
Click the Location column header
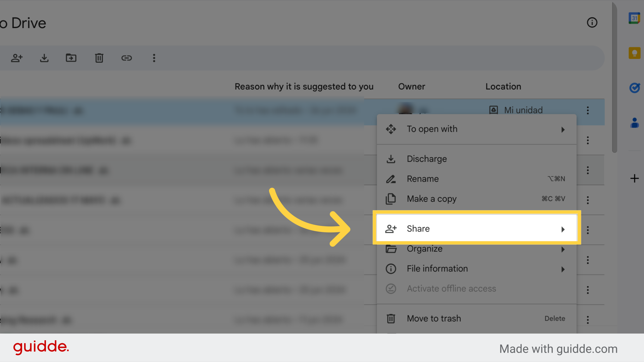pos(503,86)
